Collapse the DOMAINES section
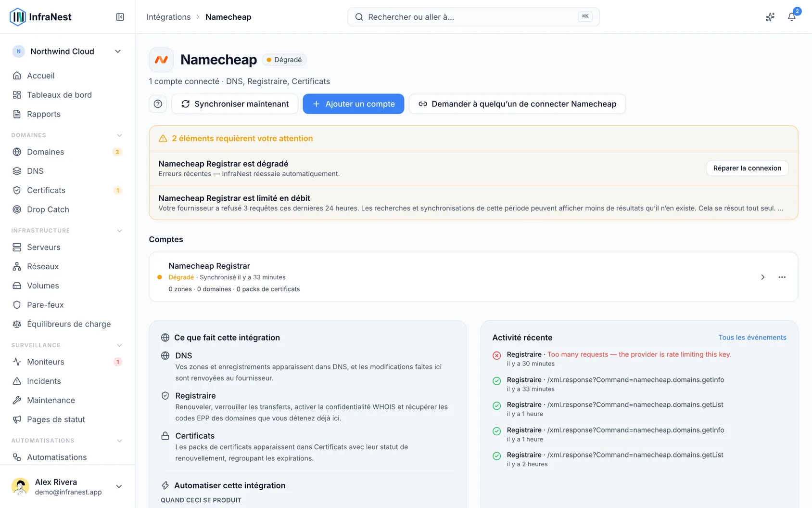 click(x=119, y=135)
